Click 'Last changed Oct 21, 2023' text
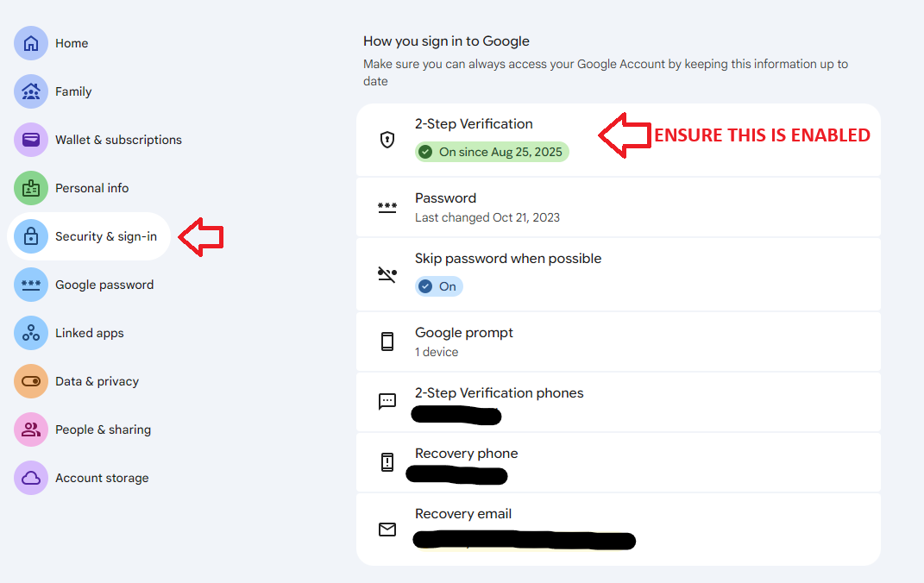The height and width of the screenshot is (583, 924). tap(487, 217)
